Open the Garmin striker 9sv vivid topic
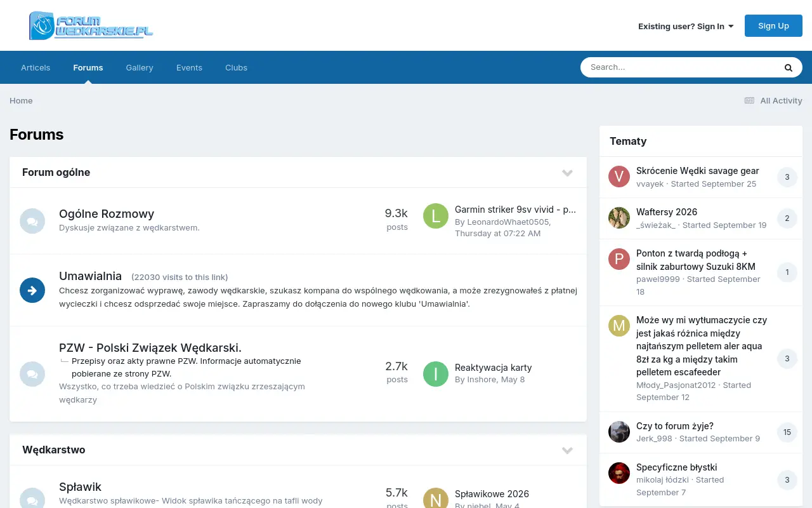812x508 pixels. [x=515, y=210]
